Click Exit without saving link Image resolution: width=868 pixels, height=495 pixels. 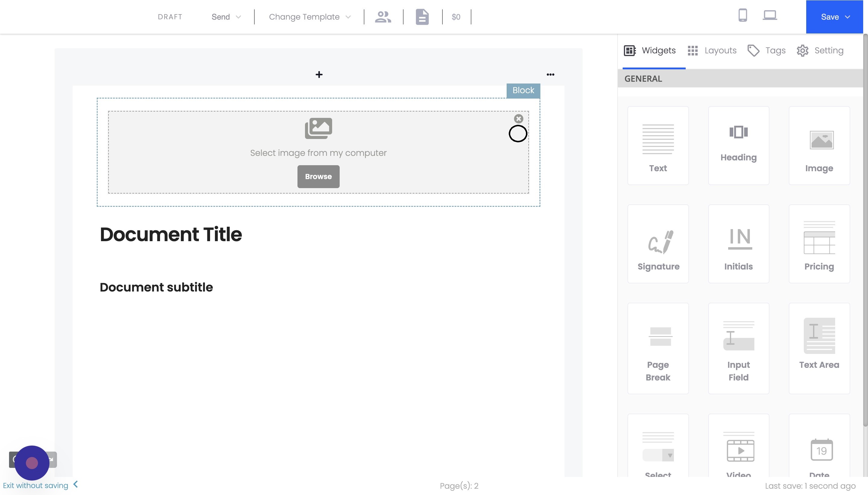pyautogui.click(x=36, y=485)
